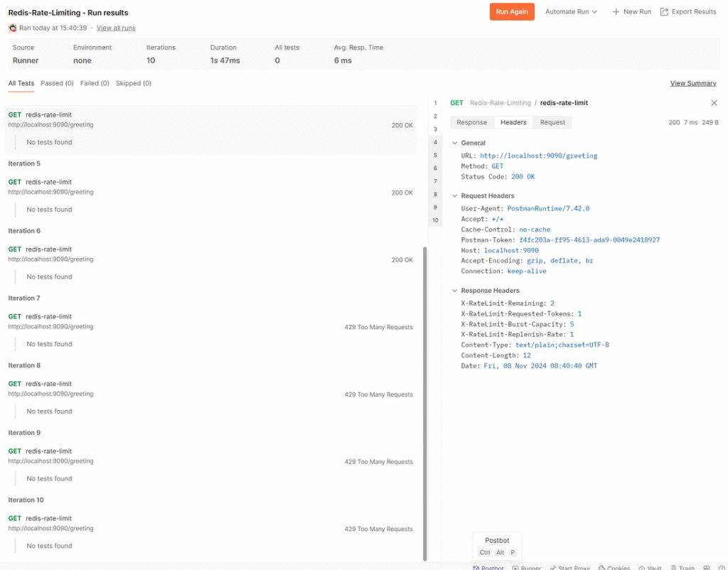Collapse the General section

pos(454,143)
